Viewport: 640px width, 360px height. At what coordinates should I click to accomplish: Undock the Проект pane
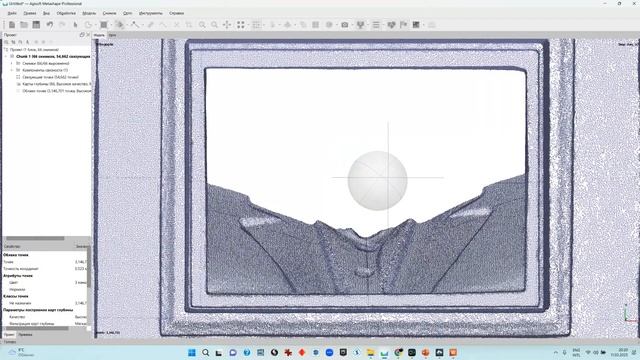coord(82,35)
